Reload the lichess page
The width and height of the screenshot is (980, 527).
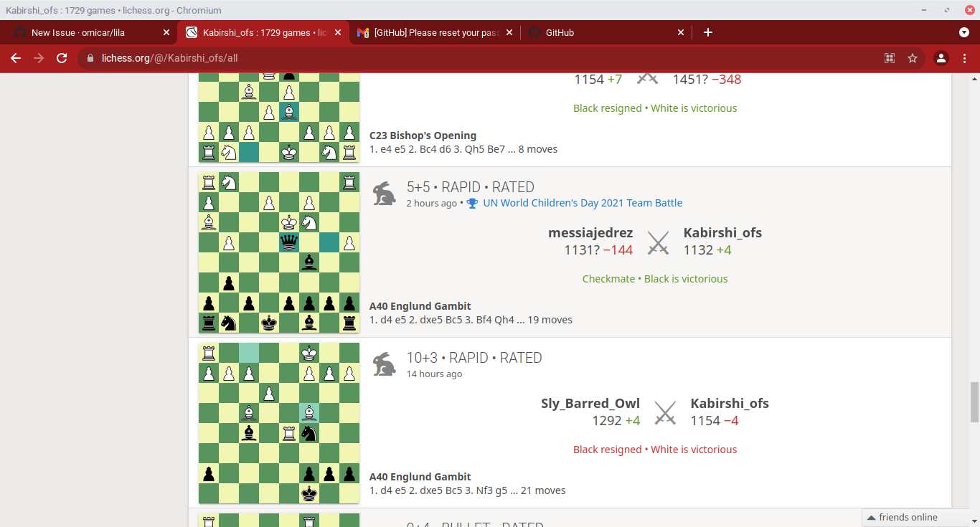61,58
